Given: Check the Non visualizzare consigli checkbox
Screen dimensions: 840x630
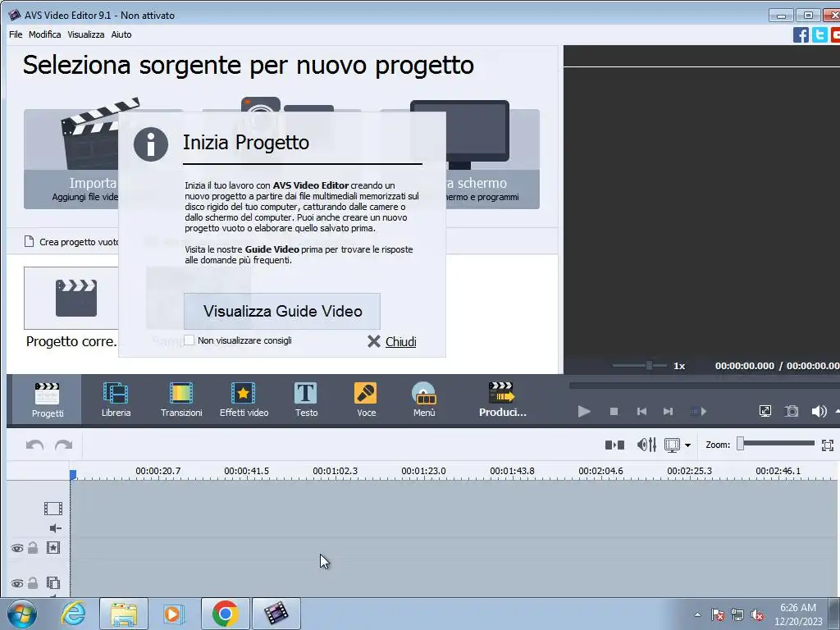Looking at the screenshot, I should (x=189, y=340).
